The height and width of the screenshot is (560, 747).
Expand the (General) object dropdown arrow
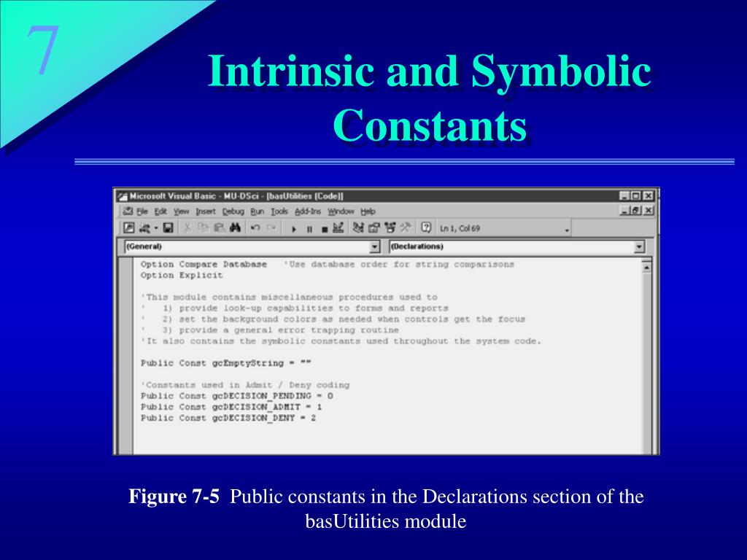tap(374, 246)
